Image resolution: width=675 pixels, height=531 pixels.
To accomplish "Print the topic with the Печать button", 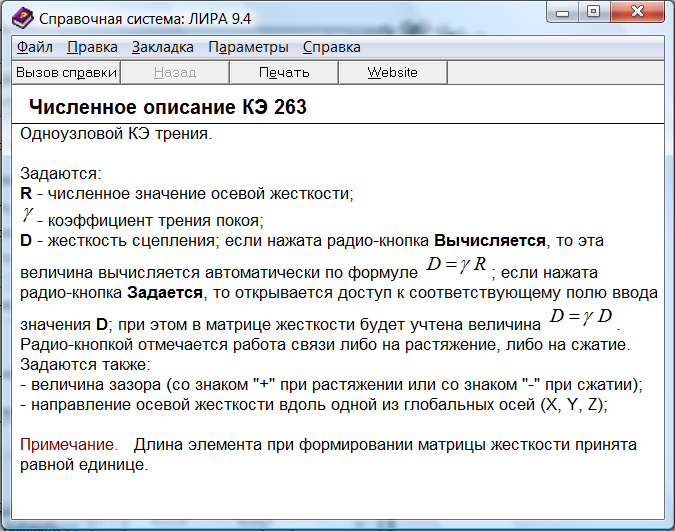I will point(284,72).
